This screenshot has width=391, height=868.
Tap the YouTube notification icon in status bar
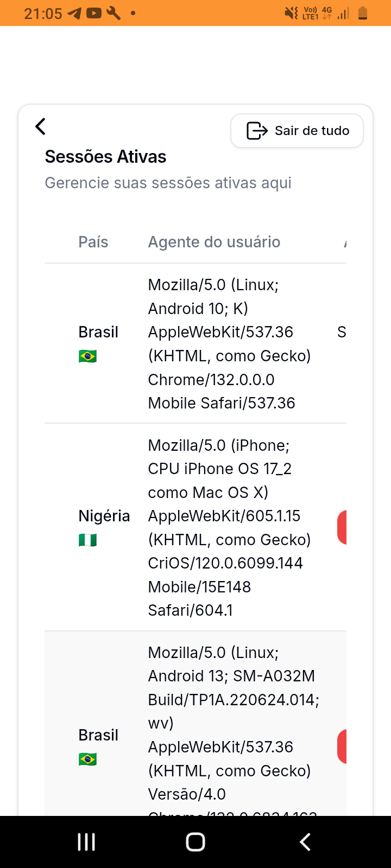(94, 13)
